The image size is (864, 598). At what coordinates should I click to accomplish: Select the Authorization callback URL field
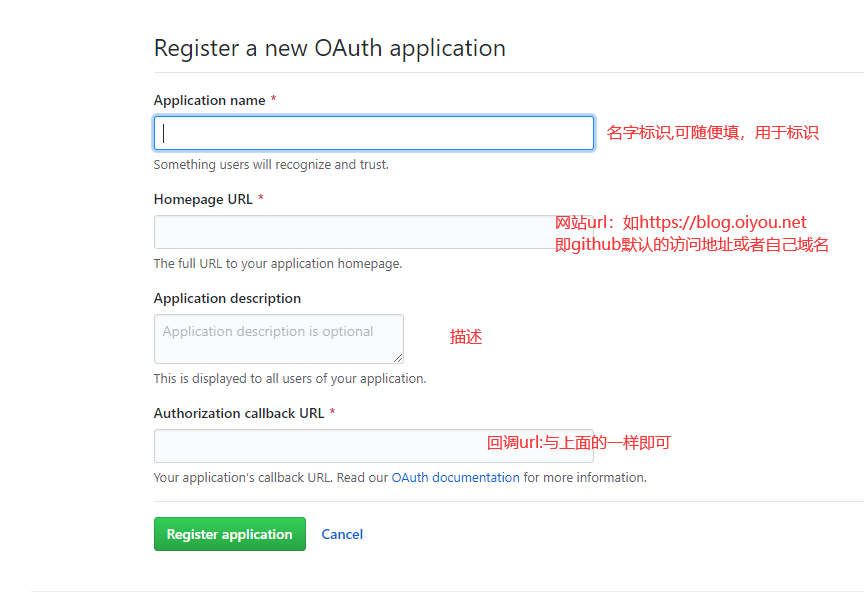pos(320,446)
